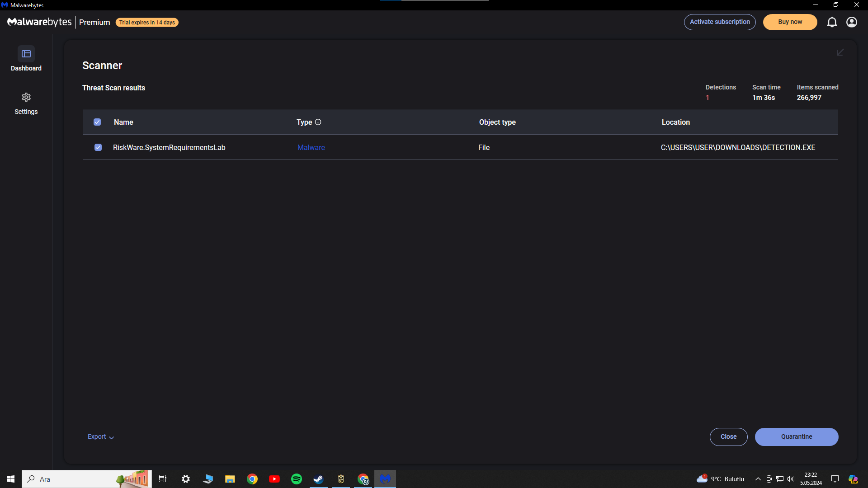
Task: Open the user account profile icon
Action: [x=852, y=22]
